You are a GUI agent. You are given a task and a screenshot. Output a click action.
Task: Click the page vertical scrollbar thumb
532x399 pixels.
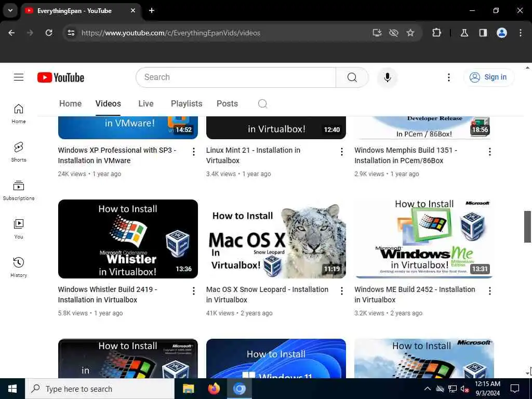[527, 227]
